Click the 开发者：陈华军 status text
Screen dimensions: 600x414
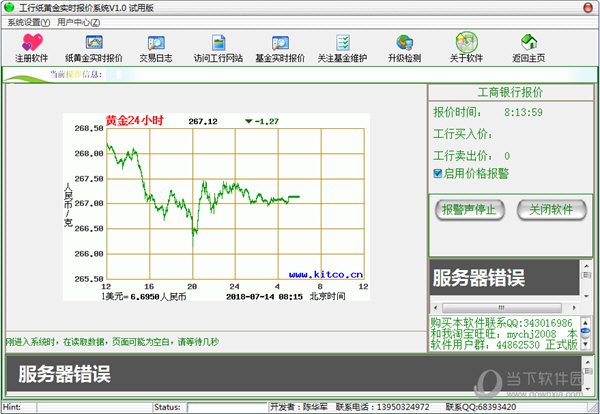(299, 407)
